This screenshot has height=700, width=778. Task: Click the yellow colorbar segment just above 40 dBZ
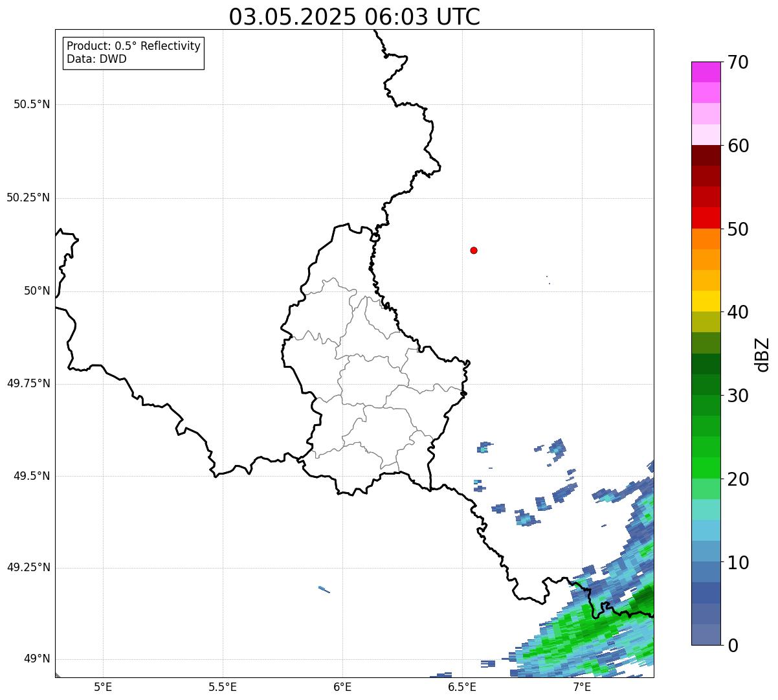tap(706, 301)
